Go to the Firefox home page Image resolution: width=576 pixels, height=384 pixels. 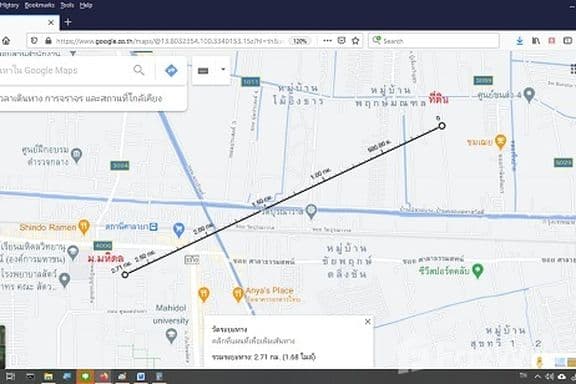[6, 41]
